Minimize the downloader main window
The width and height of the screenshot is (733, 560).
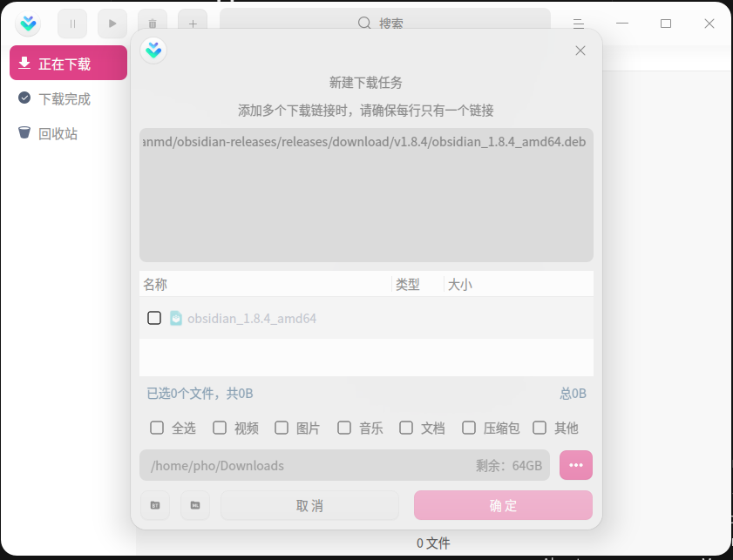(622, 24)
